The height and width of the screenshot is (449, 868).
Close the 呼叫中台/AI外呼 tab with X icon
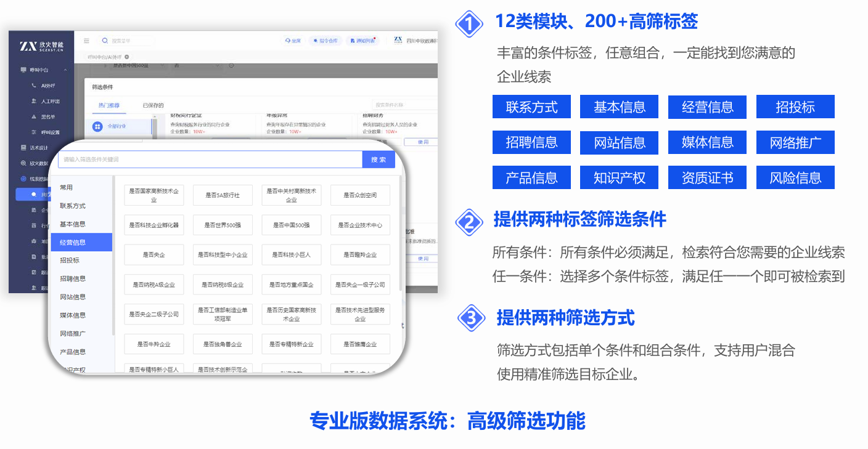127,57
